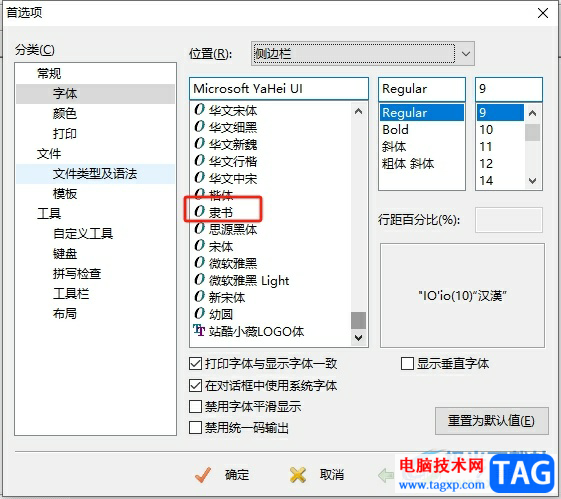561x499 pixels.
Task: Click the font name input field
Action: [279, 89]
